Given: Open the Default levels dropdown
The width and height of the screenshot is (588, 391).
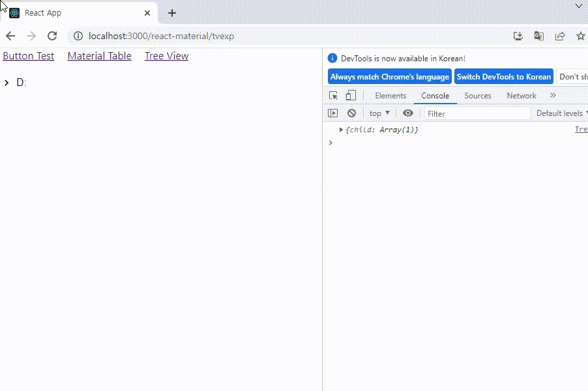Looking at the screenshot, I should tap(562, 113).
